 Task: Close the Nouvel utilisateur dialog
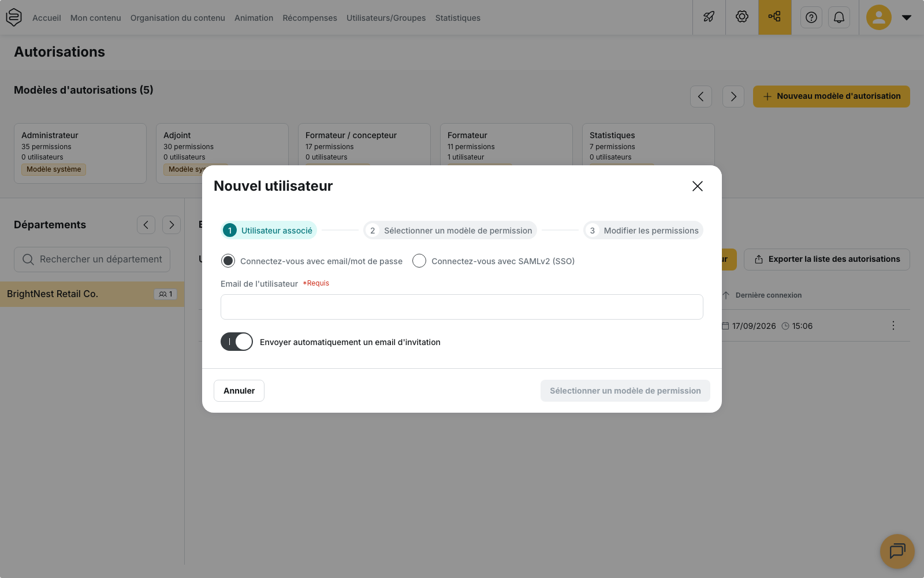tap(698, 186)
